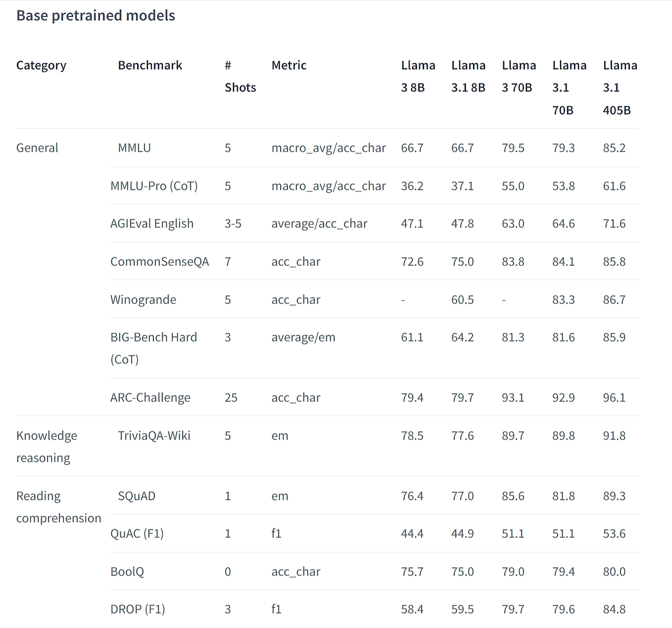Click the BIG-Bench Hard (CoT) label
Screen dimensions: 672x628
pyautogui.click(x=154, y=348)
